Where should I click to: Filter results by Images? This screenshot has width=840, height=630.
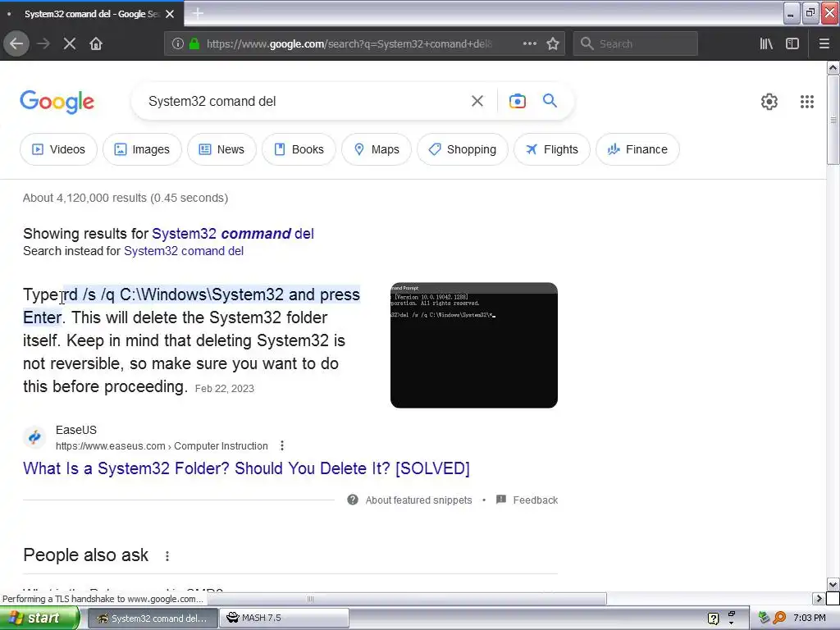click(x=142, y=149)
